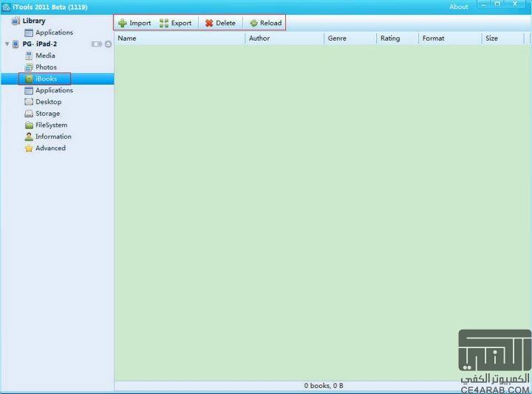Collapse the PG-iPad-2 device tree
The width and height of the screenshot is (532, 394).
pos(7,44)
